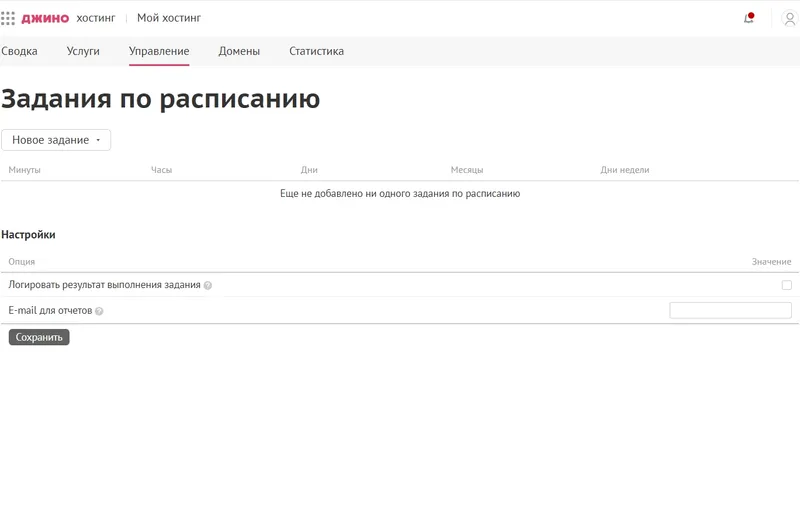Enable logging of task result checkbox
This screenshot has height=520, width=800.
[x=786, y=285]
